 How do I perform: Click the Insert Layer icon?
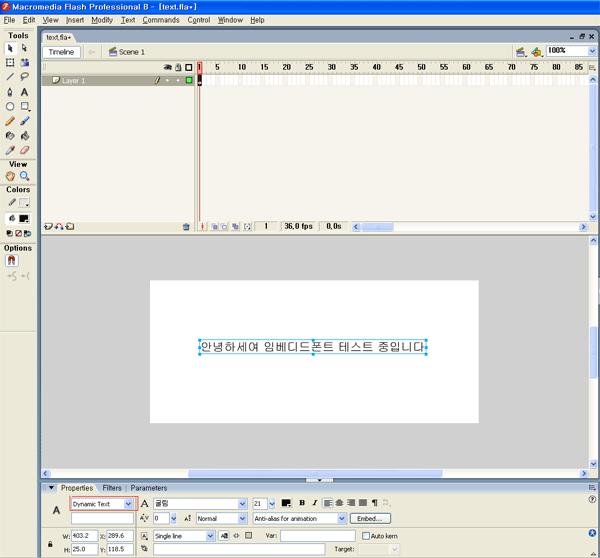pos(48,227)
